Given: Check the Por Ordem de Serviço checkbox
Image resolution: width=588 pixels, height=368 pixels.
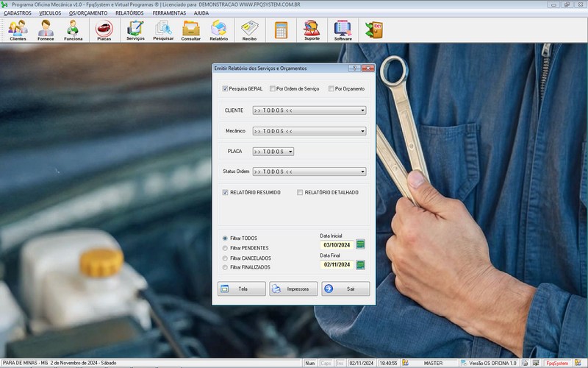Looking at the screenshot, I should [x=272, y=89].
